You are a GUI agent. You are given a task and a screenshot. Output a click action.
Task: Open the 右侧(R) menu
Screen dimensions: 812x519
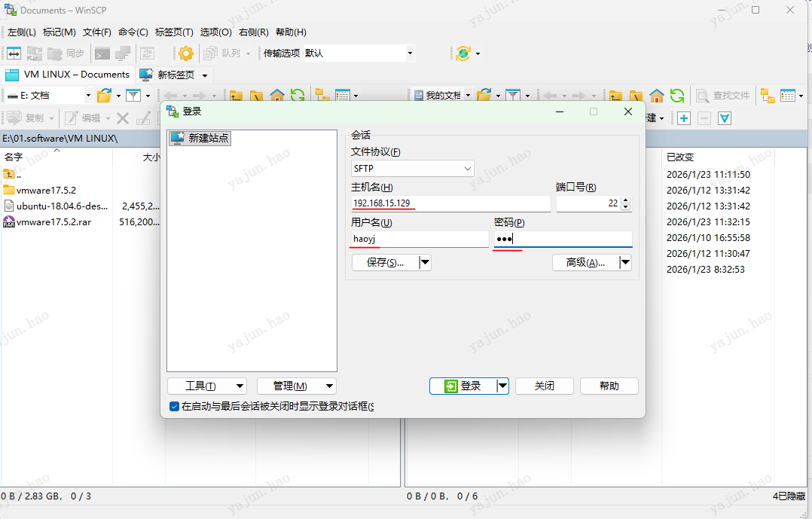pyautogui.click(x=254, y=32)
